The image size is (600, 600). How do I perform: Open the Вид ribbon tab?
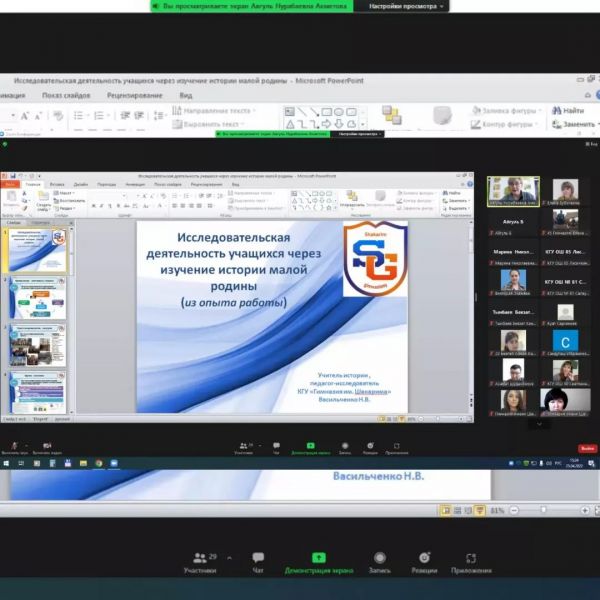[186, 95]
